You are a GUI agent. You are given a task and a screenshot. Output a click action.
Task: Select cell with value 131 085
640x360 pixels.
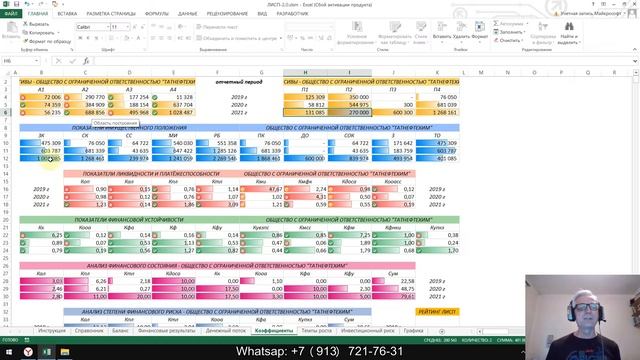pyautogui.click(x=305, y=113)
